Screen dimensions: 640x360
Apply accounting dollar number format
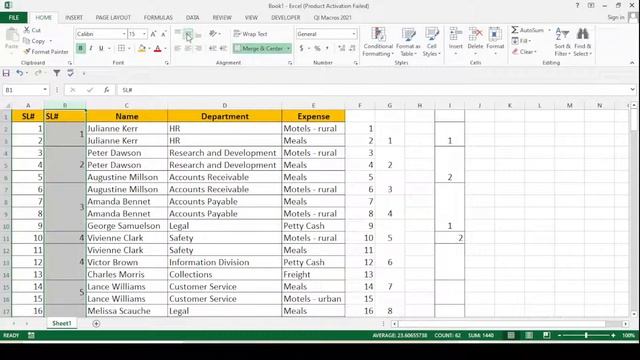pyautogui.click(x=301, y=49)
